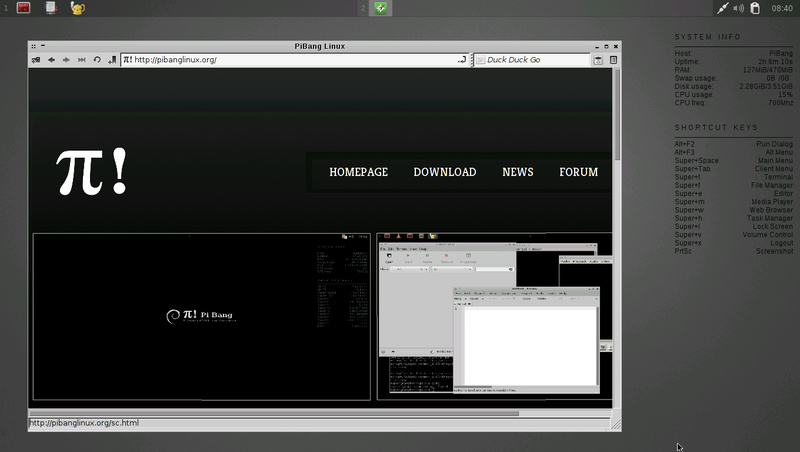Click the fast-forward navigation icon
800x452 pixels.
pos(82,60)
